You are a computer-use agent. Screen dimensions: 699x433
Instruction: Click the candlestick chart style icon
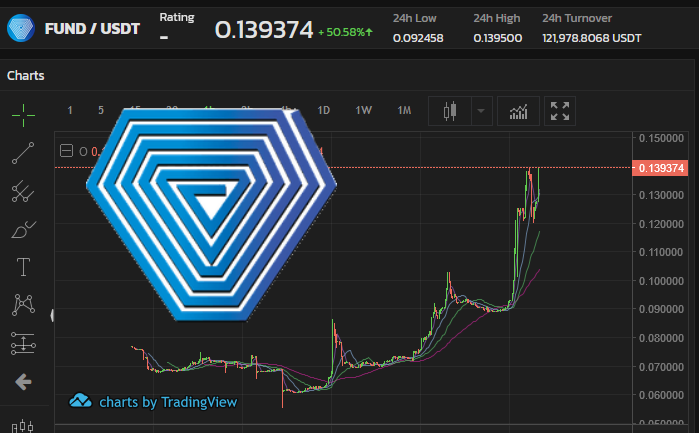click(450, 111)
